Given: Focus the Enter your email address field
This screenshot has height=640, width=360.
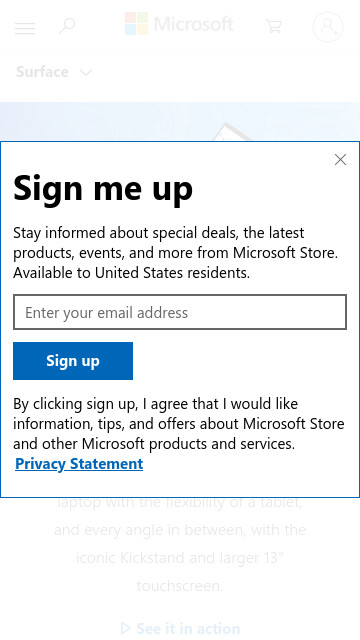Looking at the screenshot, I should point(180,312).
